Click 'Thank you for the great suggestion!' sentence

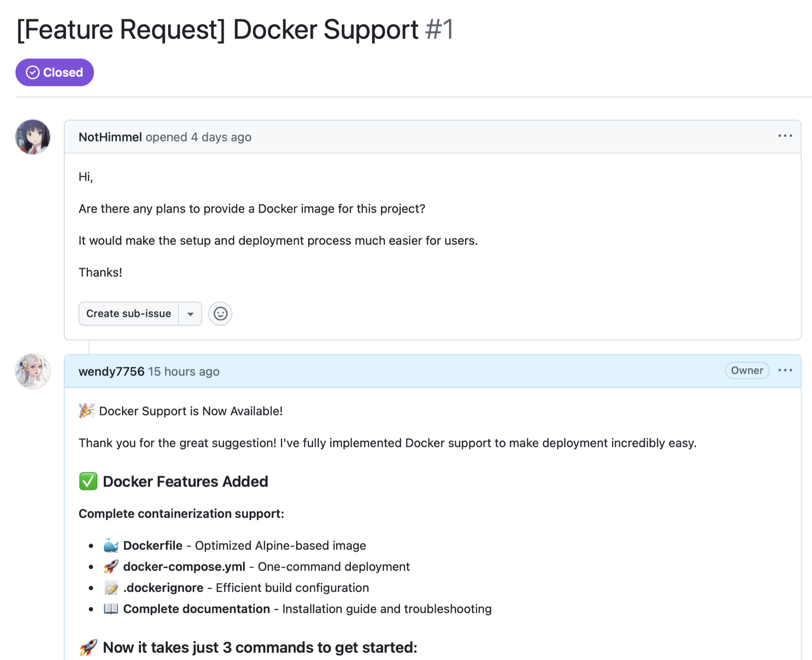(x=388, y=442)
